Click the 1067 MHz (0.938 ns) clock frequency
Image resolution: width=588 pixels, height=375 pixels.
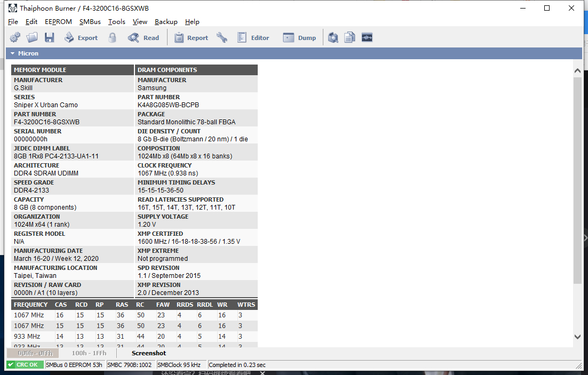coord(168,173)
